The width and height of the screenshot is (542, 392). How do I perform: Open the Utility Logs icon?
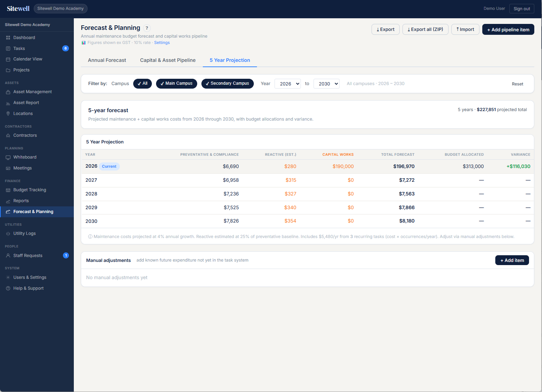(8, 233)
